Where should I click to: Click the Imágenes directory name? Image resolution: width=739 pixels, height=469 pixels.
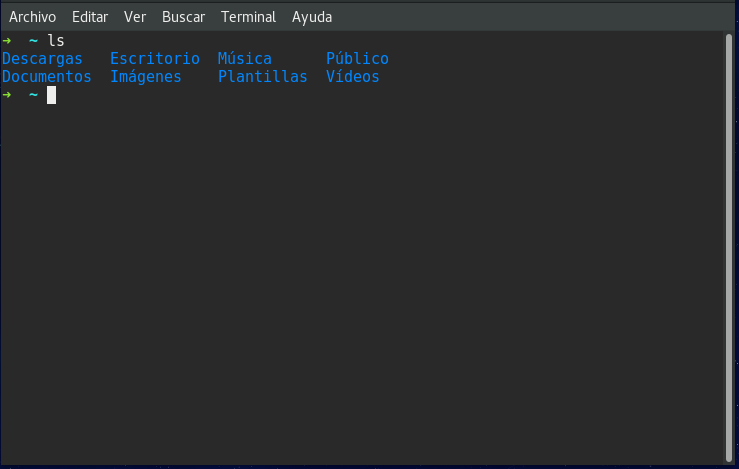pyautogui.click(x=146, y=77)
